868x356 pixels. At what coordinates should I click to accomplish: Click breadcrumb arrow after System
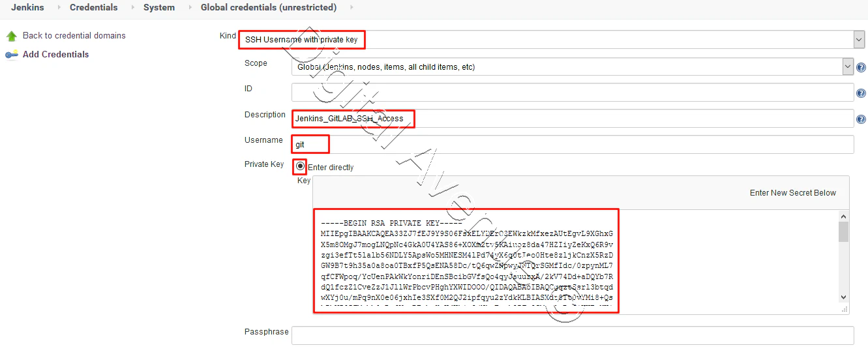point(188,8)
